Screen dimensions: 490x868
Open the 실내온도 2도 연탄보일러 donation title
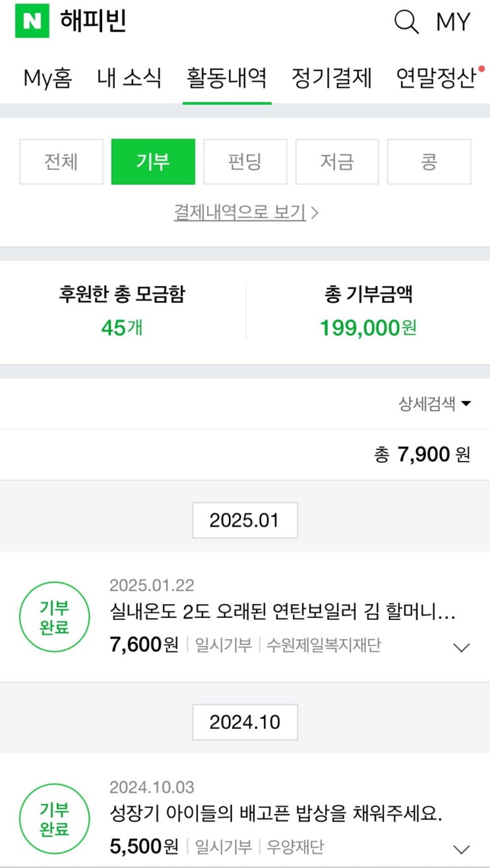[283, 613]
